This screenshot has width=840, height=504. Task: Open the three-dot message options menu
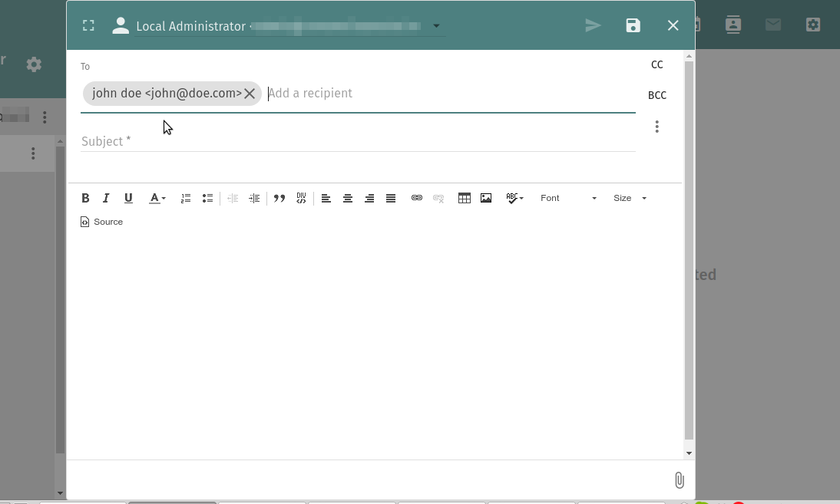pos(656,127)
